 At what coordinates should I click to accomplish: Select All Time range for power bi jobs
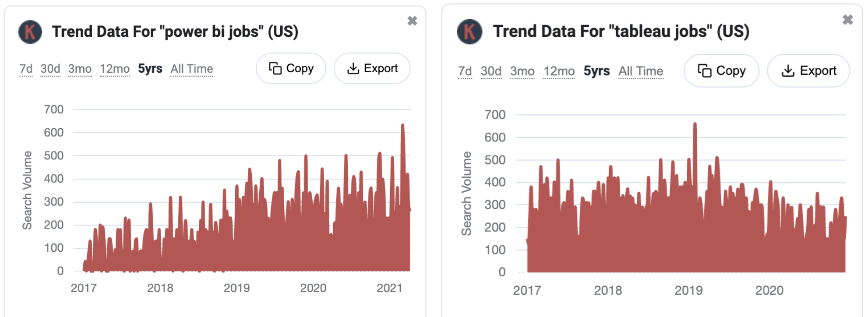pyautogui.click(x=192, y=69)
